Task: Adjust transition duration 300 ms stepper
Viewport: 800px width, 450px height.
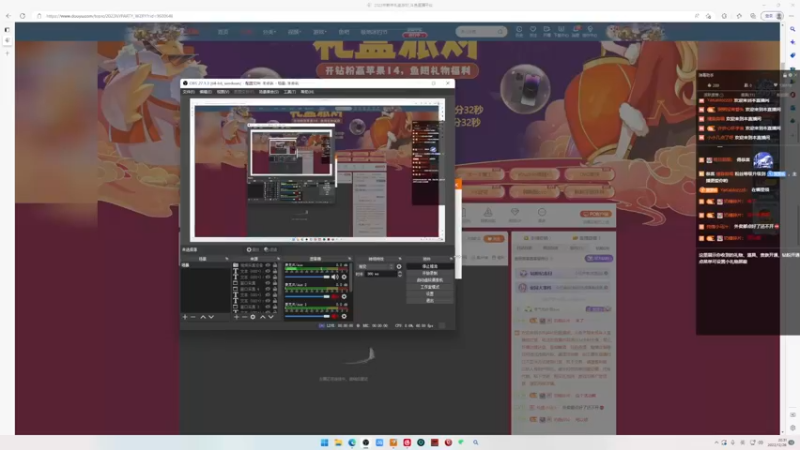Action: (399, 274)
